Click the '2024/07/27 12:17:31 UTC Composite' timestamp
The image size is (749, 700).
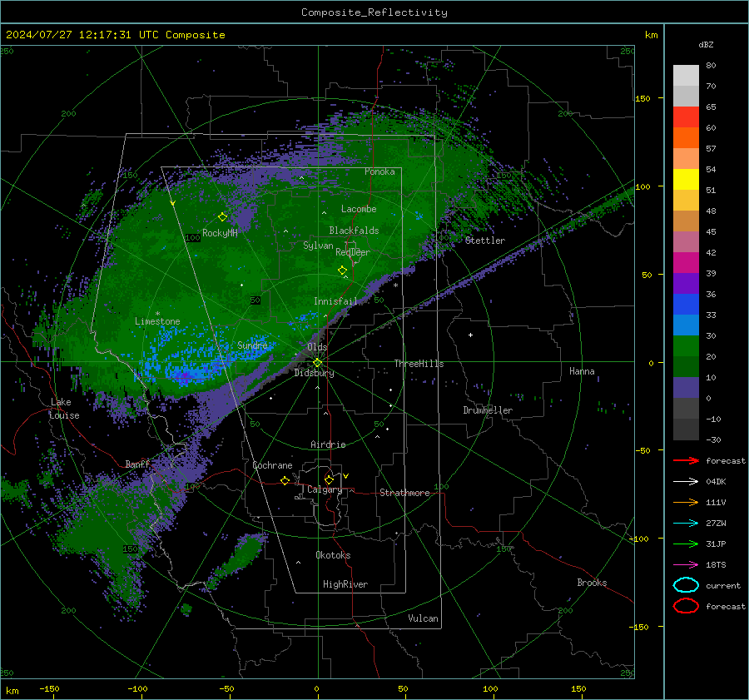coord(115,35)
